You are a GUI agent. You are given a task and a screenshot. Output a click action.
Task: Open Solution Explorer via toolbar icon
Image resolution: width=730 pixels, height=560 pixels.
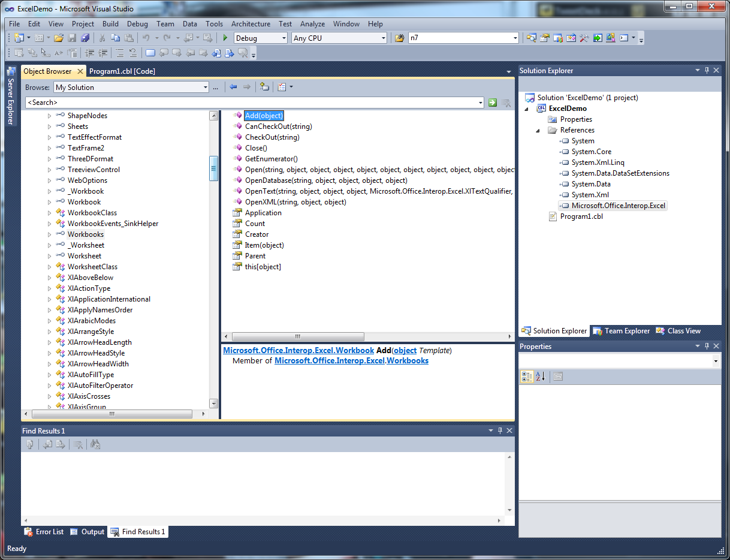click(531, 38)
